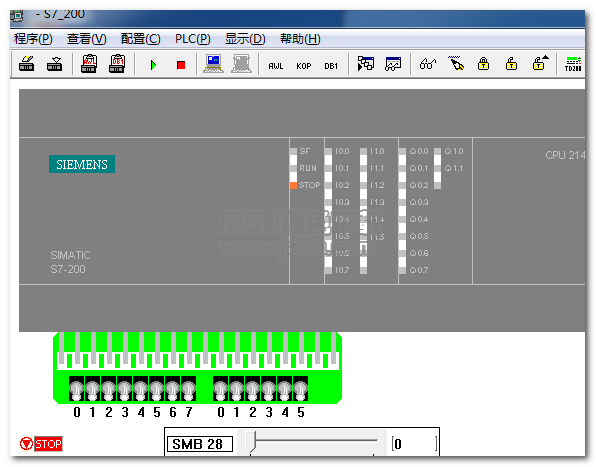Toggle first-group input switch 5

tap(156, 389)
